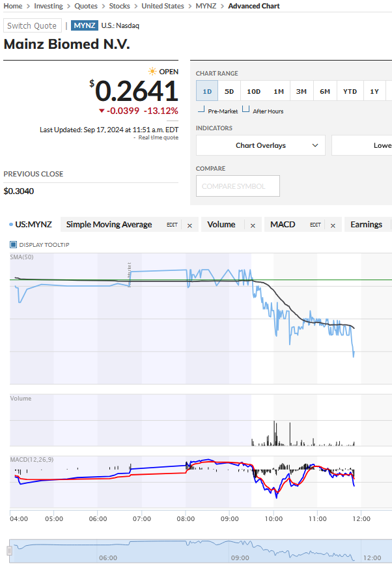Click the Volume chip label

coord(221,225)
